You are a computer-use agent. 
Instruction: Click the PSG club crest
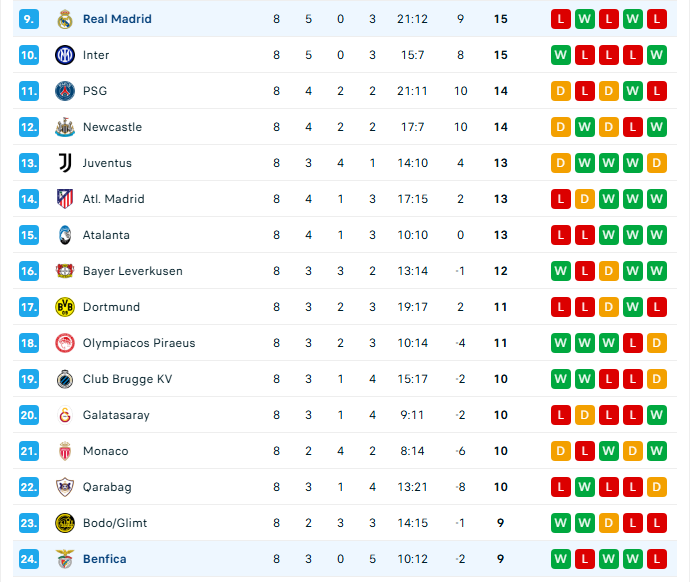(65, 91)
